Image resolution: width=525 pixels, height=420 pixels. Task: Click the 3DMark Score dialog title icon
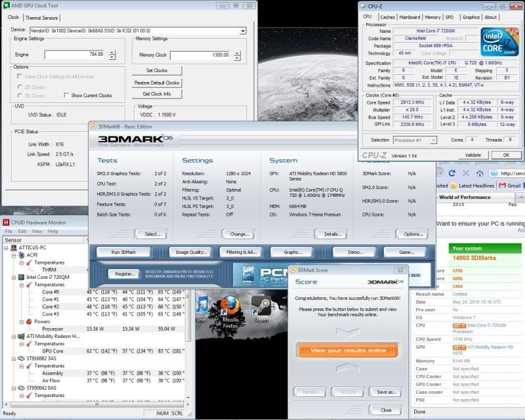(293, 270)
